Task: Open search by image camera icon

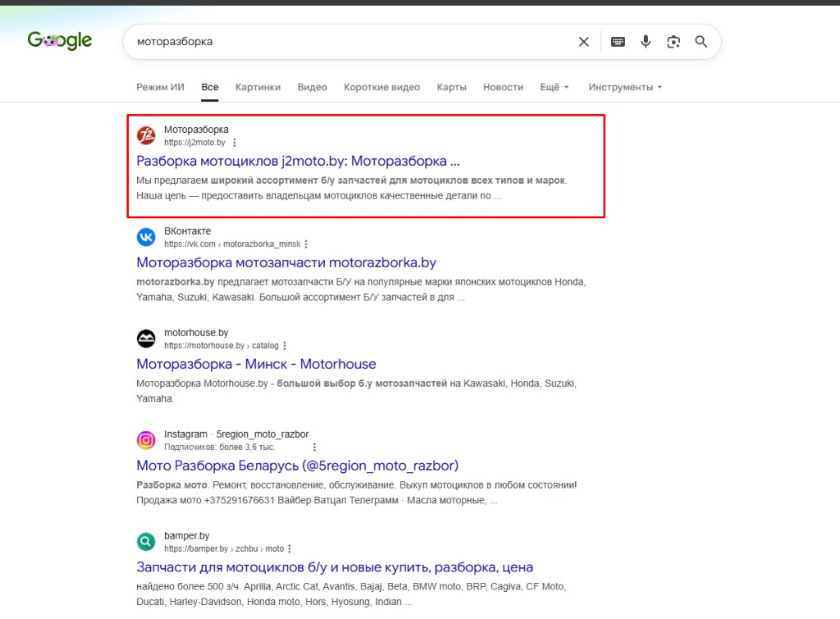Action: pos(673,42)
